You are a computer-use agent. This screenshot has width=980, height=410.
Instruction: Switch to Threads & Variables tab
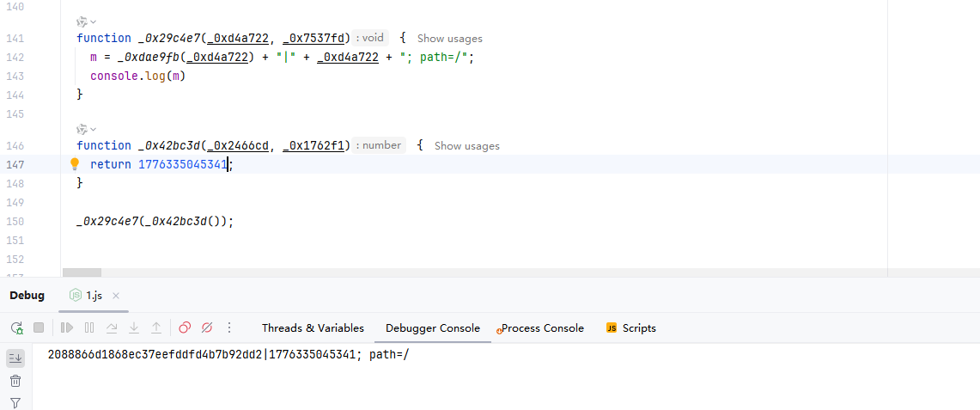[x=313, y=328]
